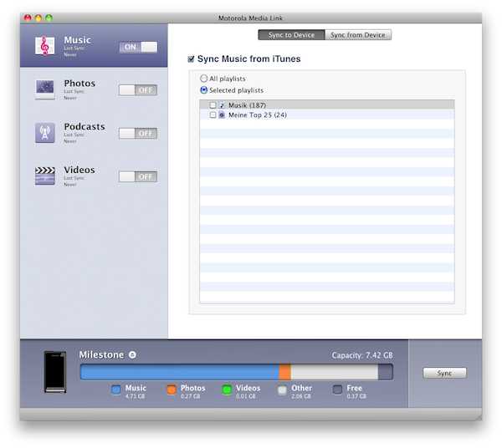Click the Free 0.37 GB legend label
The height and width of the screenshot is (448, 502).
(356, 391)
